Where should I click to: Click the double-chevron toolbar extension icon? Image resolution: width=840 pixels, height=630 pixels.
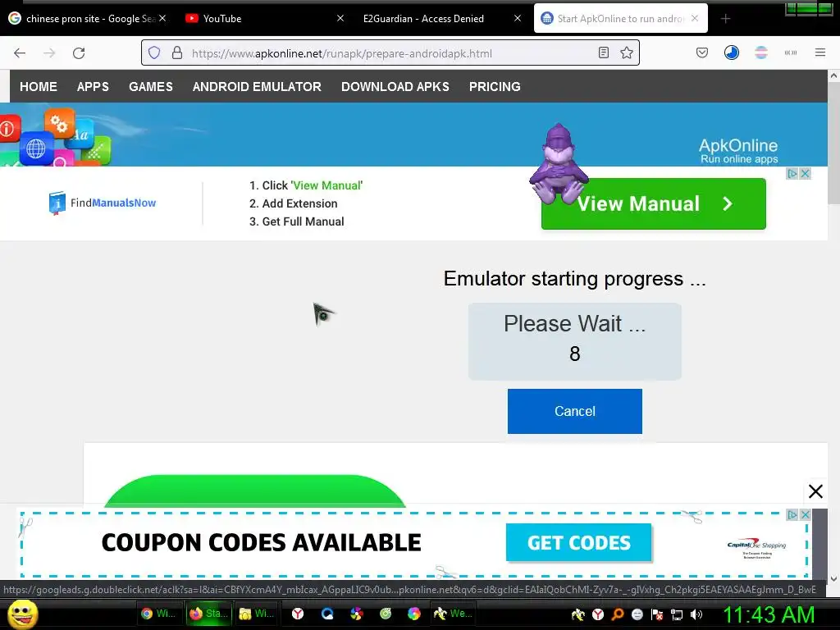[x=790, y=52]
